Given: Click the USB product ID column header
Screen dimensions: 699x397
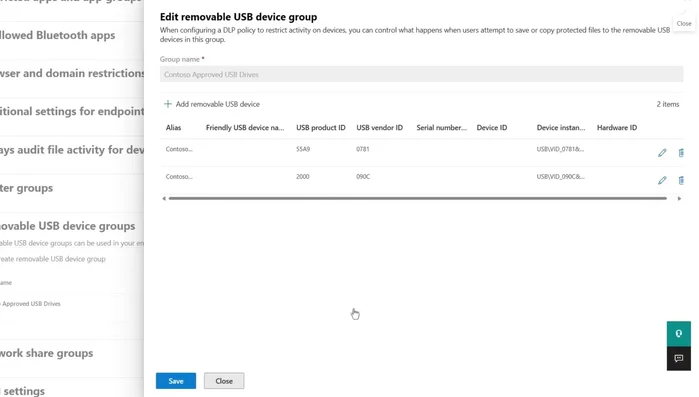Looking at the screenshot, I should tap(321, 127).
